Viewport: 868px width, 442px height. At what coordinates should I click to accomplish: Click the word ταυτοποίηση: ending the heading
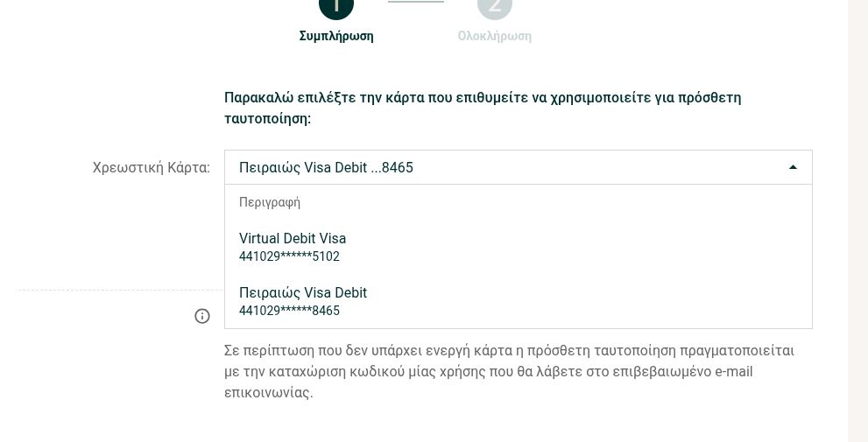coord(267,119)
